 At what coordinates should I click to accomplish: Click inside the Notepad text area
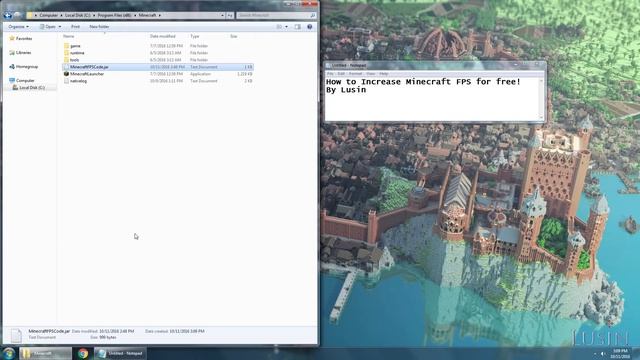click(x=433, y=99)
